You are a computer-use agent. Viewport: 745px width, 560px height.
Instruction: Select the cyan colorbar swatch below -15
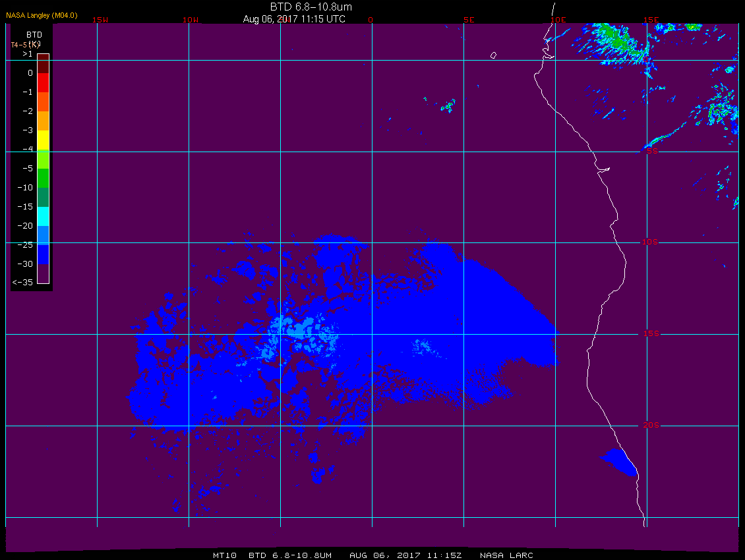point(44,217)
